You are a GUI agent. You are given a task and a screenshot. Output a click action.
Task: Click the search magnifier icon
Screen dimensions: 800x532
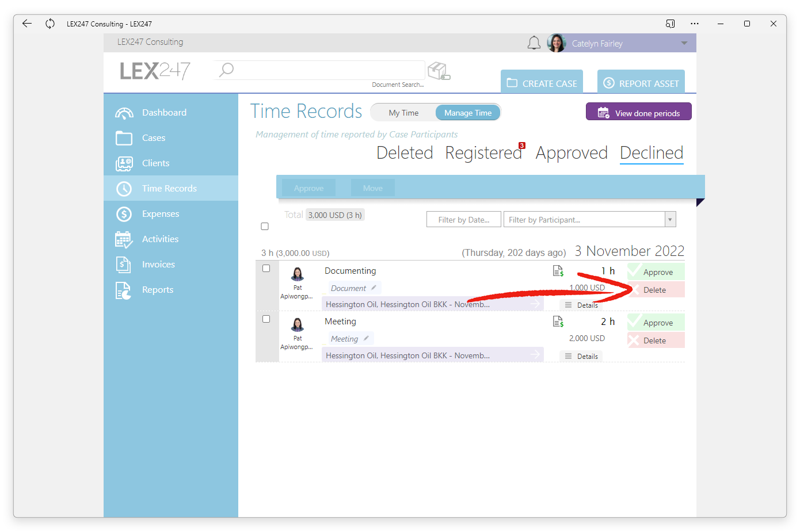226,70
